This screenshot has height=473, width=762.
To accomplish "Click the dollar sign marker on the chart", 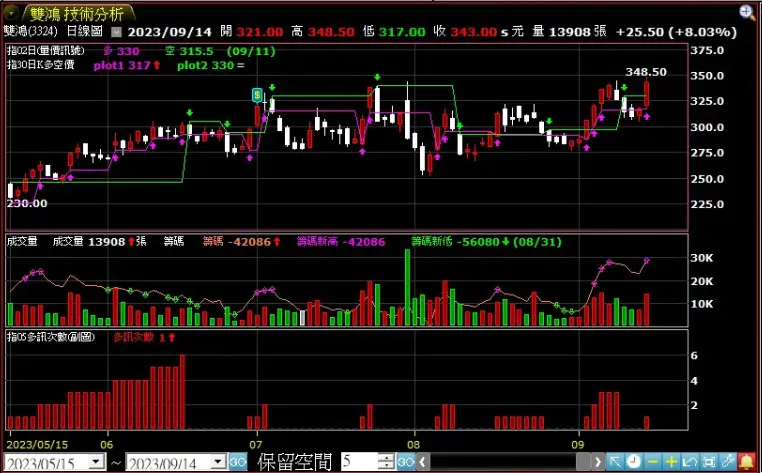I will [x=257, y=95].
